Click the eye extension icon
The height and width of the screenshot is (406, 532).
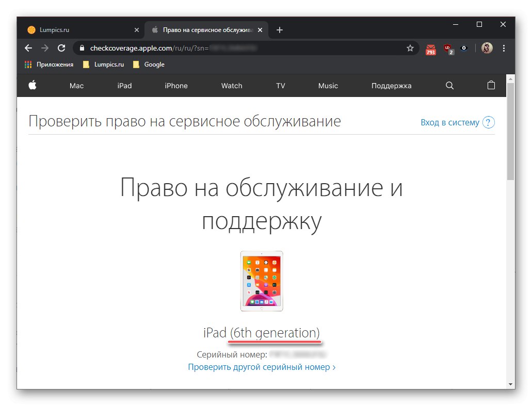click(x=464, y=48)
